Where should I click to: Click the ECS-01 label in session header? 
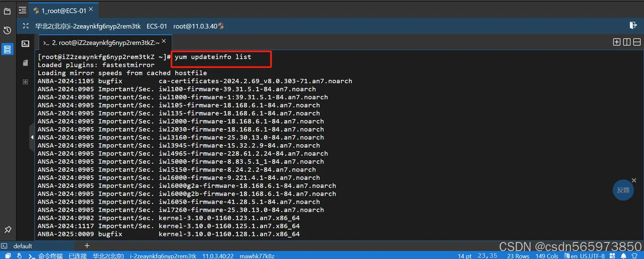[157, 26]
